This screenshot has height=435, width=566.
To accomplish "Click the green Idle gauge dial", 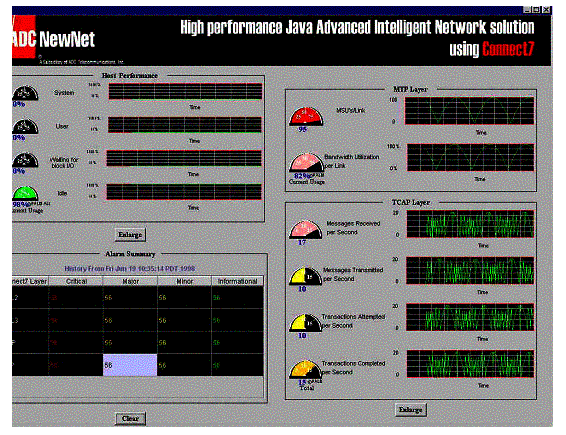I will point(25,194).
